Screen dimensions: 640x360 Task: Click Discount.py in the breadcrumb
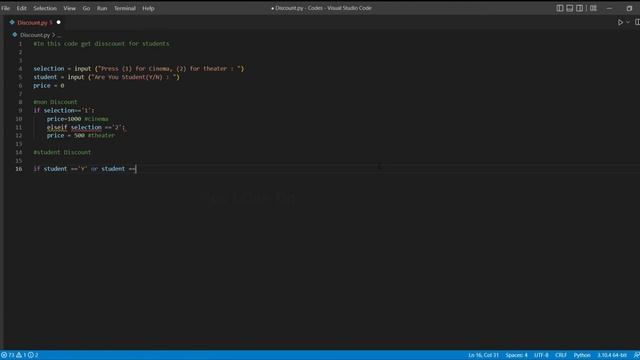[35, 35]
